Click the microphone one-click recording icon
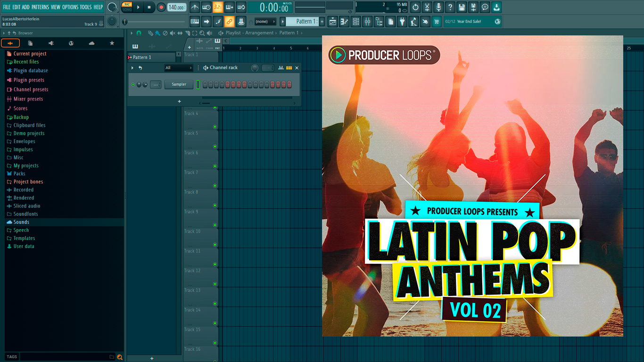The height and width of the screenshot is (362, 644). [x=438, y=7]
